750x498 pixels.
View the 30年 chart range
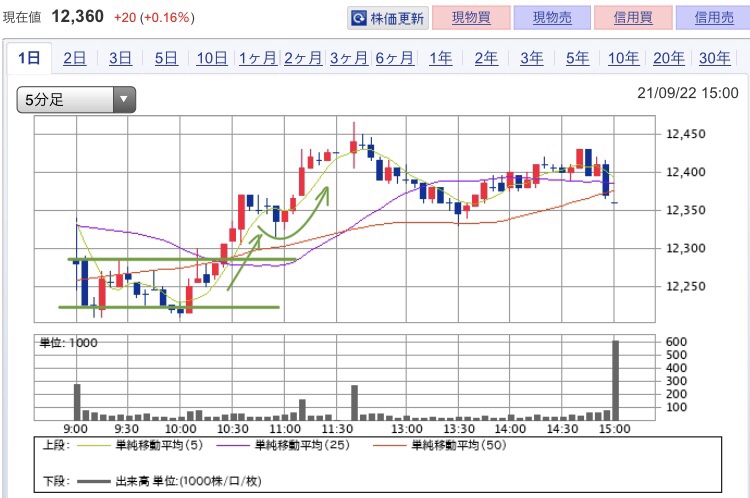715,58
